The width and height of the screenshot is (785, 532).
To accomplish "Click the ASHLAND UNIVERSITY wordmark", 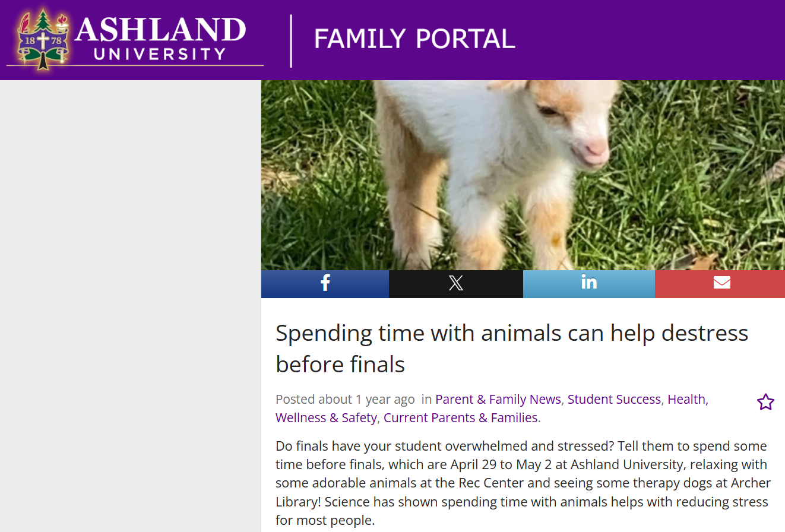I will tap(160, 38).
